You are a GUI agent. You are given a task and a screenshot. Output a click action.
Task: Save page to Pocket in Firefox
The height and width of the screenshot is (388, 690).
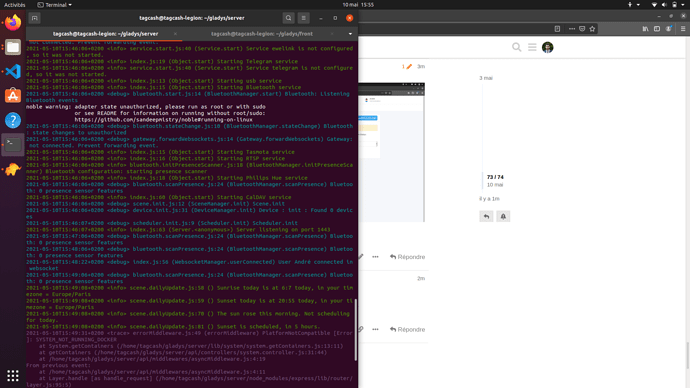click(582, 29)
